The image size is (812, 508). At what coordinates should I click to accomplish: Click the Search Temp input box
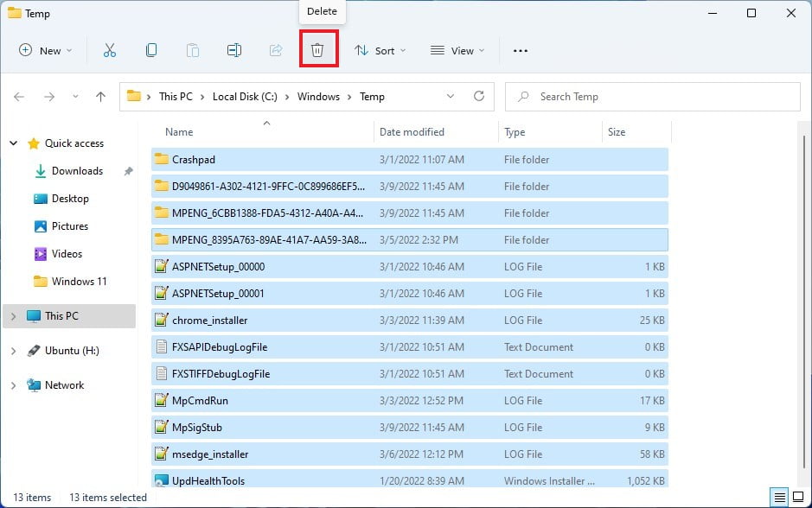(657, 97)
